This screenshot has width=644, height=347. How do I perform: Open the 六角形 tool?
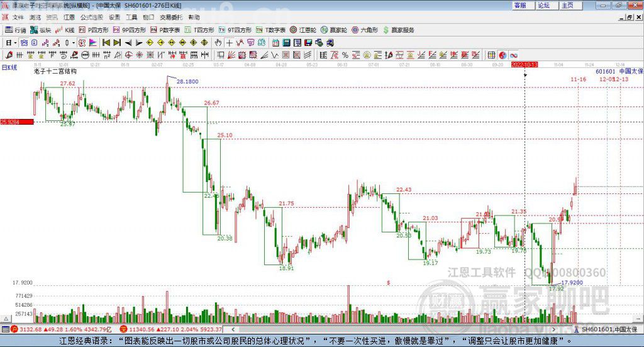pyautogui.click(x=365, y=30)
